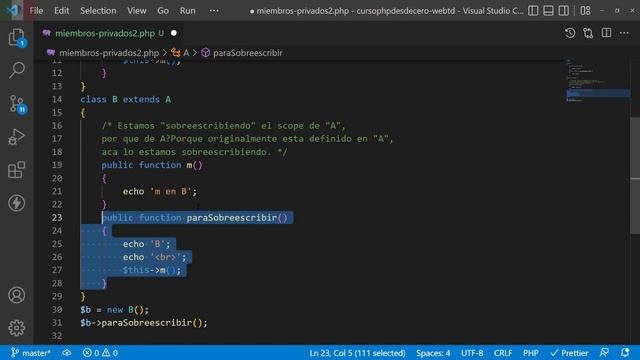
Task: Open the Edit menu
Action: click(62, 11)
